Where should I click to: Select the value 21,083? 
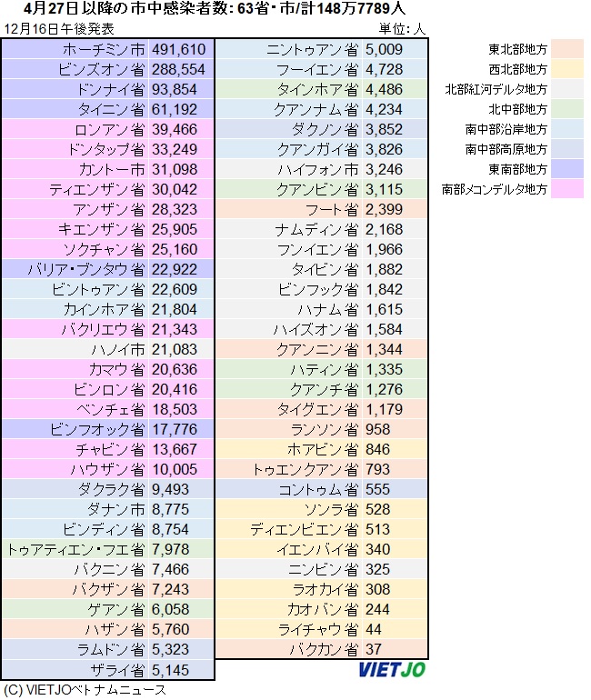point(175,350)
